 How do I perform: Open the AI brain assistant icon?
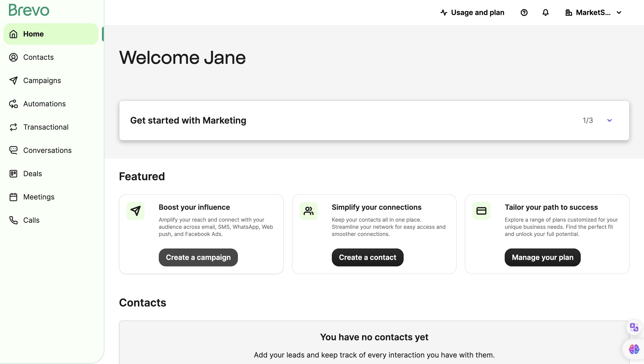[634, 349]
